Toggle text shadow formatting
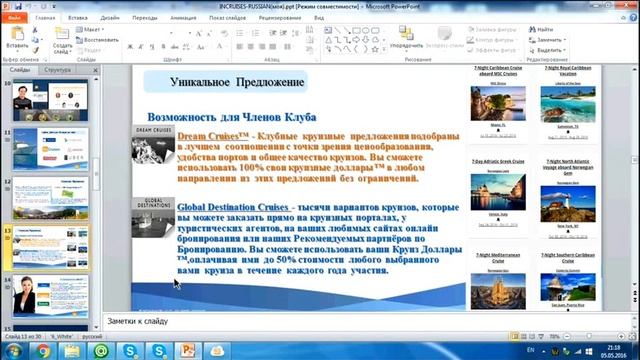640x360 pixels. pos(163,47)
